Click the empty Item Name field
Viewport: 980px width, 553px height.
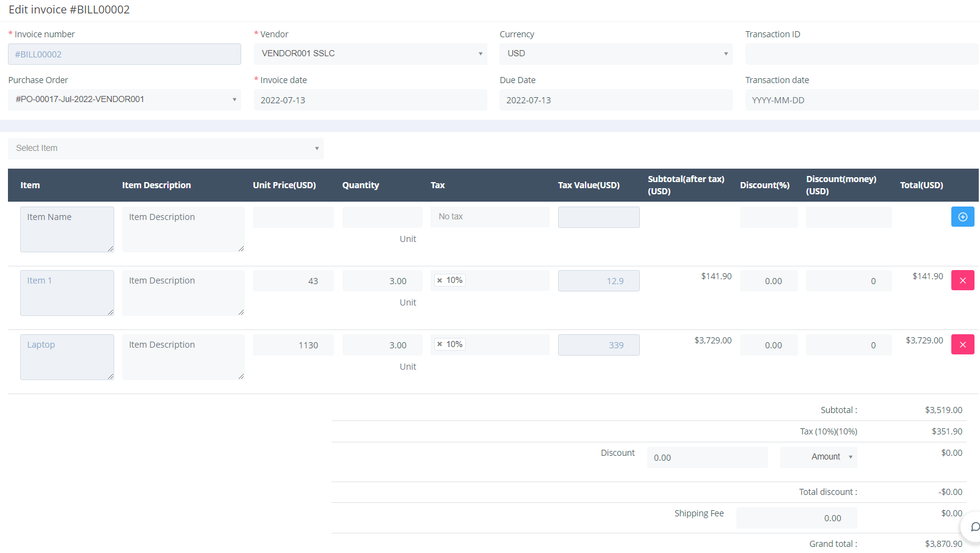[x=67, y=229]
